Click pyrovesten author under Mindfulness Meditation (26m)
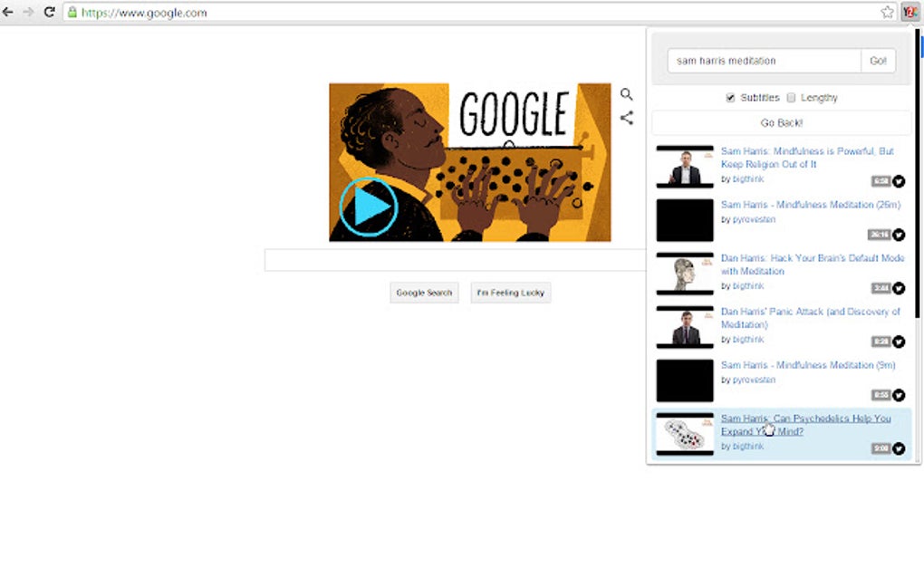The width and height of the screenshot is (924, 578). pyautogui.click(x=754, y=219)
